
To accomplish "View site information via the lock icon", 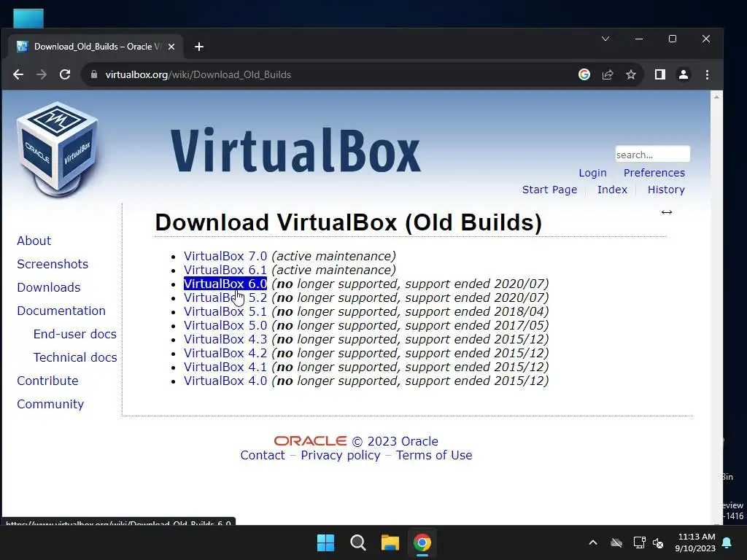I will pos(94,75).
